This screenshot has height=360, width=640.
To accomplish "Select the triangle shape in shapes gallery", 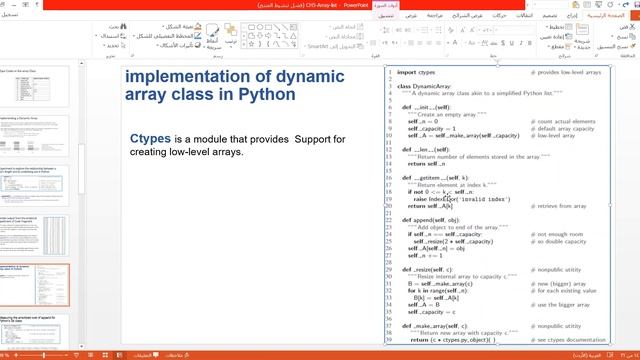I will pyautogui.click(x=293, y=36).
